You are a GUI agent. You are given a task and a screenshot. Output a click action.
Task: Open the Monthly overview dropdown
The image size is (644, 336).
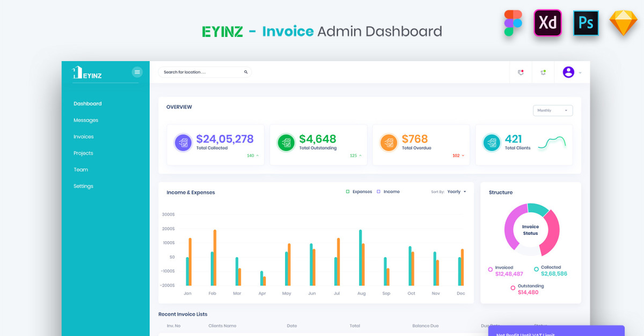coord(553,110)
